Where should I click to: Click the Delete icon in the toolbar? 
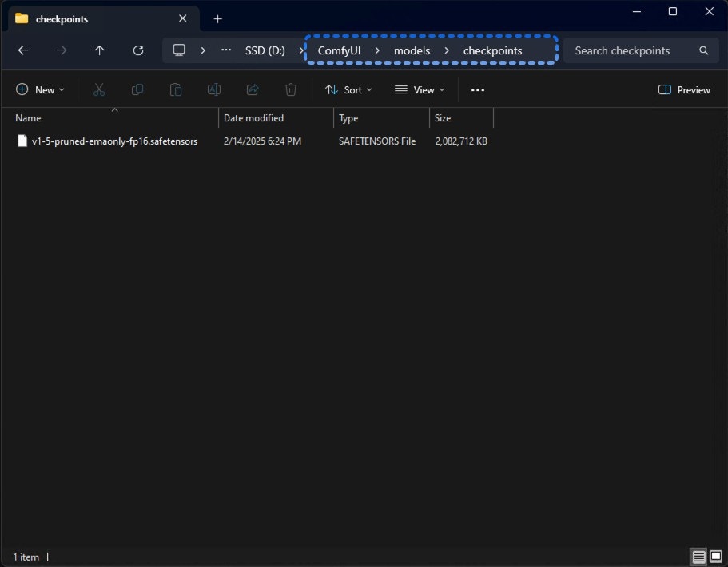pos(290,89)
